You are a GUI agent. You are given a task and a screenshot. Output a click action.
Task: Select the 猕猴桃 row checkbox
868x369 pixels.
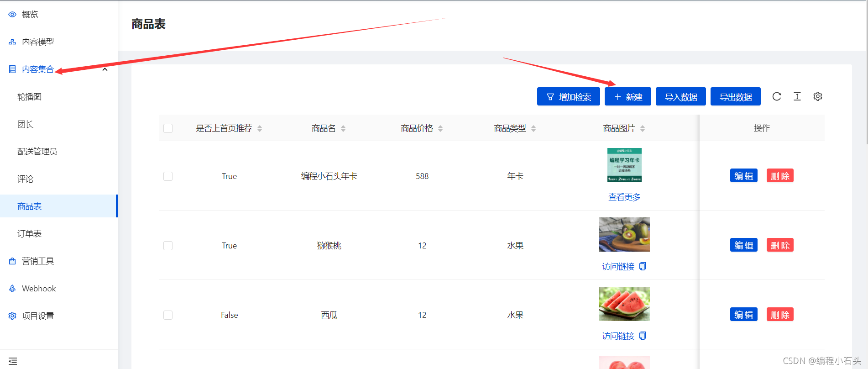(168, 246)
